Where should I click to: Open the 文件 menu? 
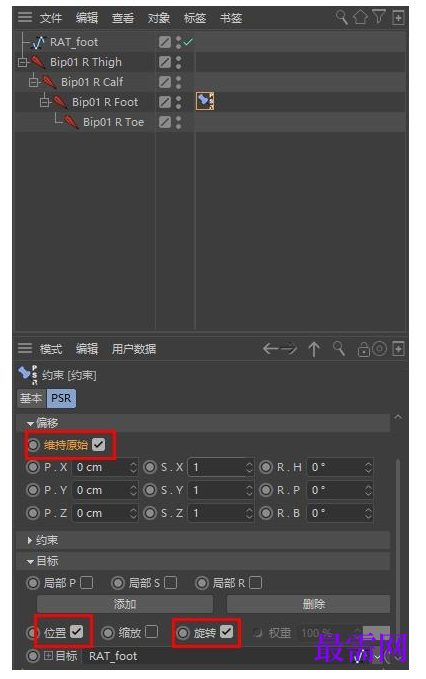51,18
